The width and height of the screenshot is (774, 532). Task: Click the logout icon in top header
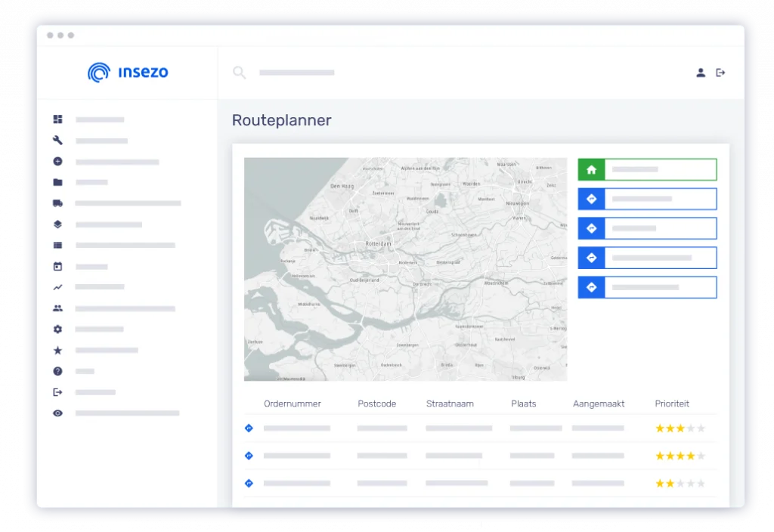[x=720, y=73]
